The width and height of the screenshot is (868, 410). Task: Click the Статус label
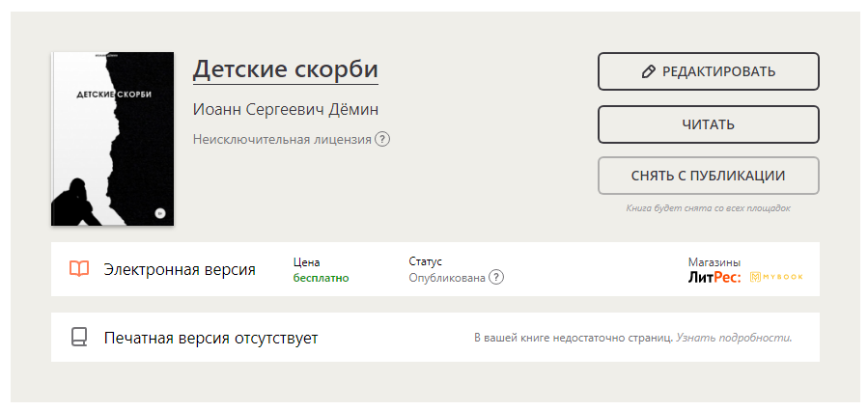point(425,261)
